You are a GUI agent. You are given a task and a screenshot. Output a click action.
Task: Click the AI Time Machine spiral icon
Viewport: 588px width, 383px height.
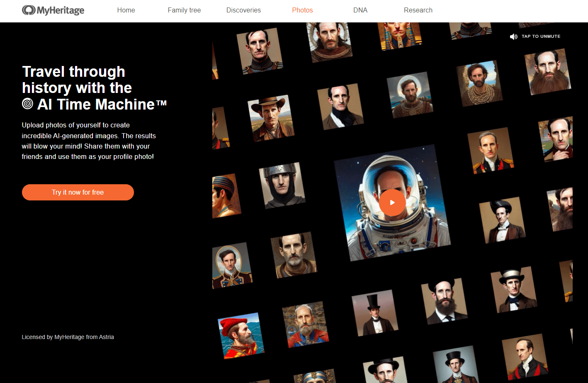[x=27, y=104]
